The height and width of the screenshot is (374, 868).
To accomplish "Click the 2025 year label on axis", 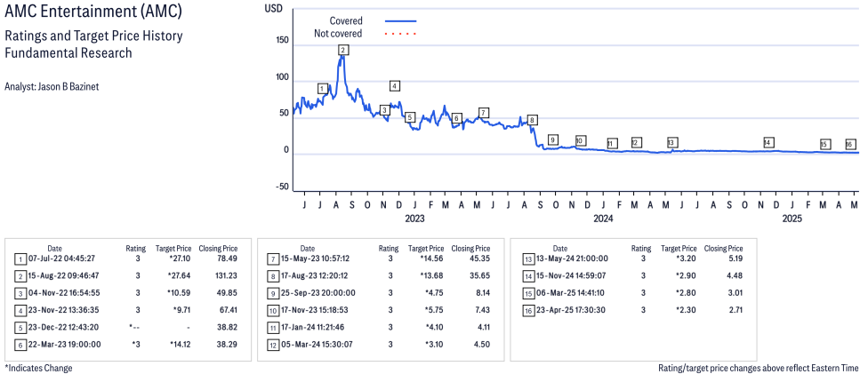I will (x=792, y=219).
